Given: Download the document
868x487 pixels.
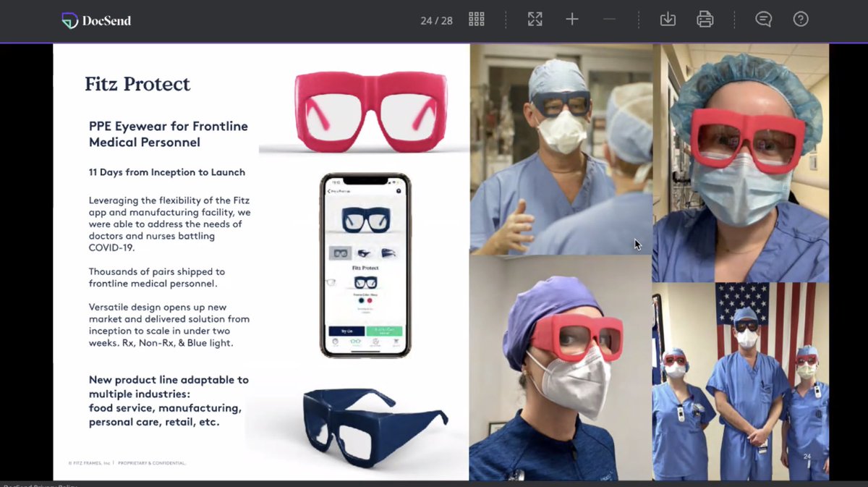Looking at the screenshot, I should coord(668,20).
